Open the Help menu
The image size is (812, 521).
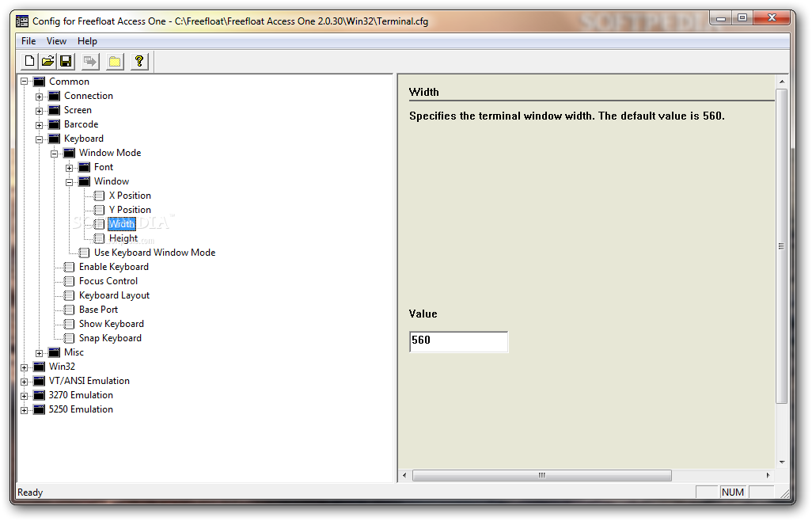[87, 41]
